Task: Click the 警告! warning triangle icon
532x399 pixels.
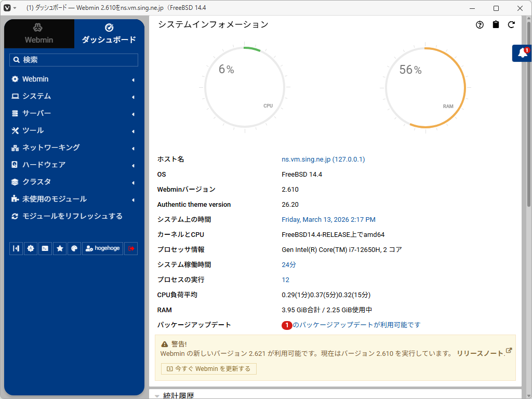Action: pyautogui.click(x=165, y=344)
